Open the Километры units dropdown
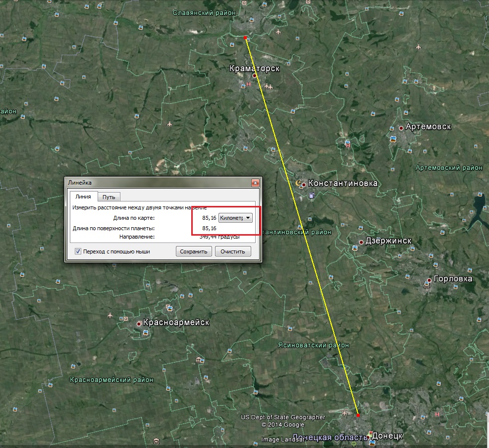The height and width of the screenshot is (448, 489). [235, 218]
